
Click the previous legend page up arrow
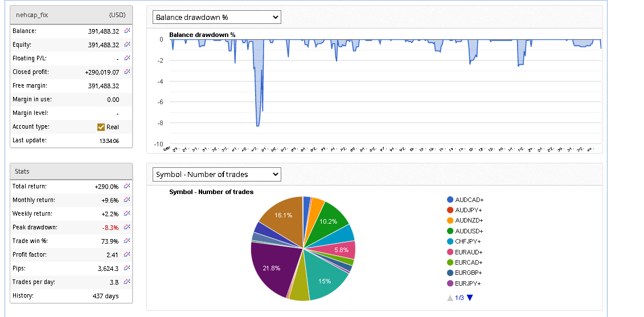450,297
